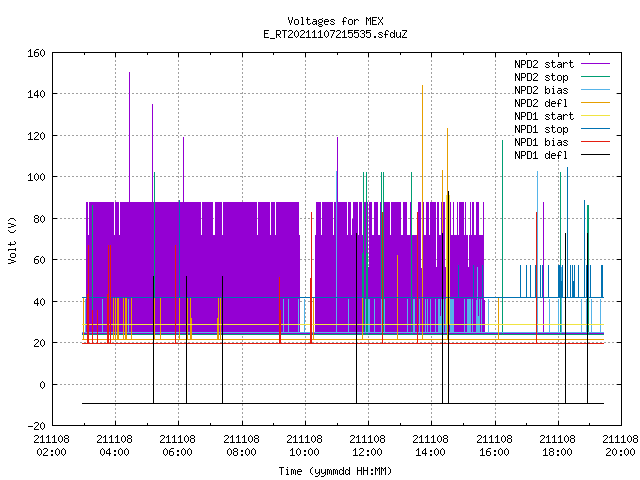Viewport: 640px width, 480px height.
Task: Click the 211108 10:00 time tick label
Action: (304, 446)
